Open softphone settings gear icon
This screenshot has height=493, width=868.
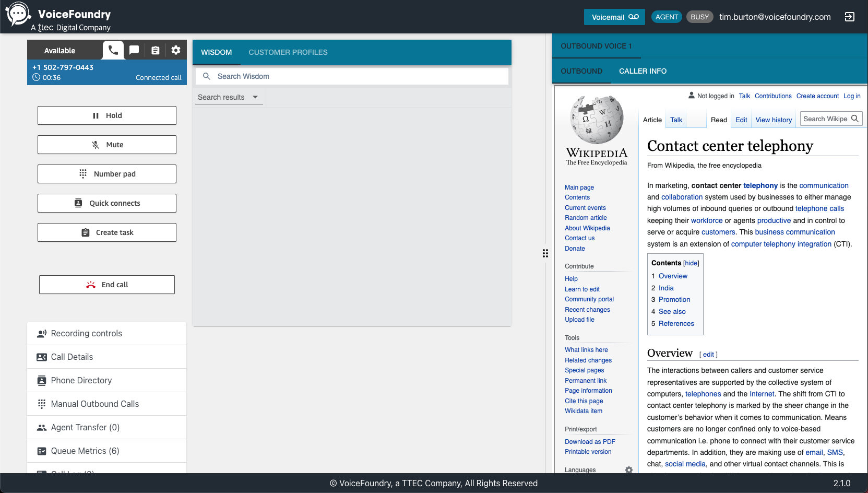176,50
